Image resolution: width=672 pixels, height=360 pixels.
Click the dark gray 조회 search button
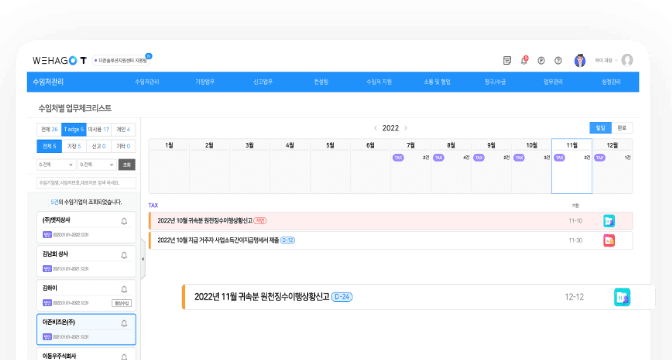(127, 165)
